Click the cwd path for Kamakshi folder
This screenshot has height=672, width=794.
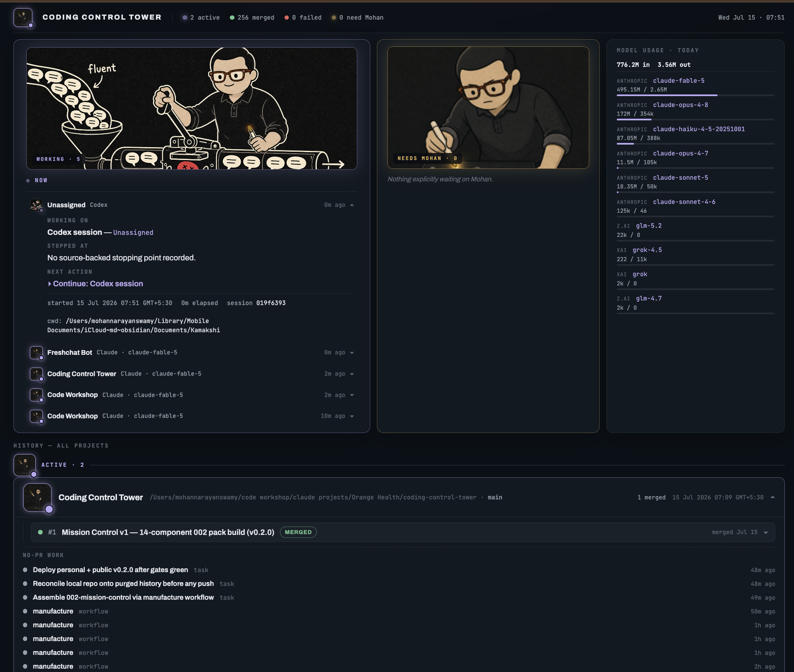[x=134, y=326]
